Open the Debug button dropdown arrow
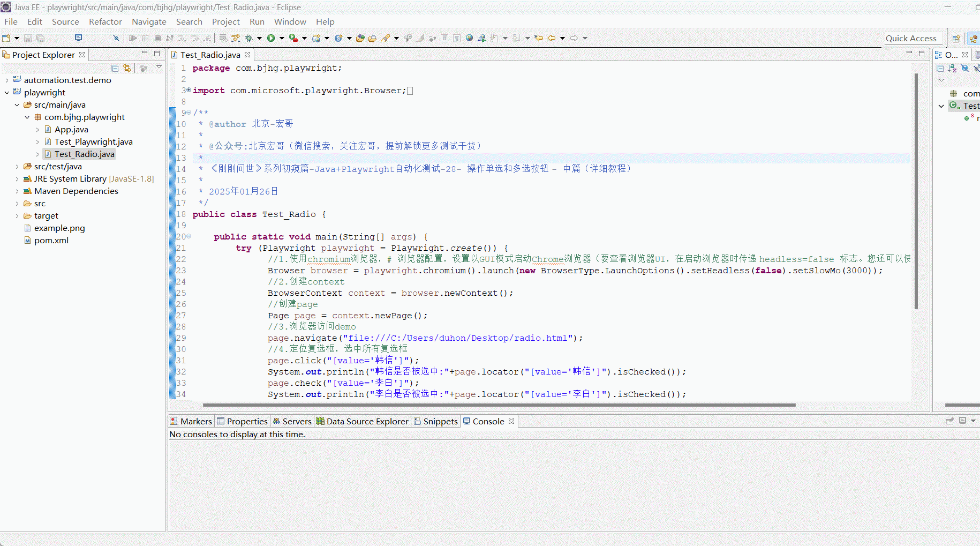The width and height of the screenshot is (980, 546). [259, 38]
